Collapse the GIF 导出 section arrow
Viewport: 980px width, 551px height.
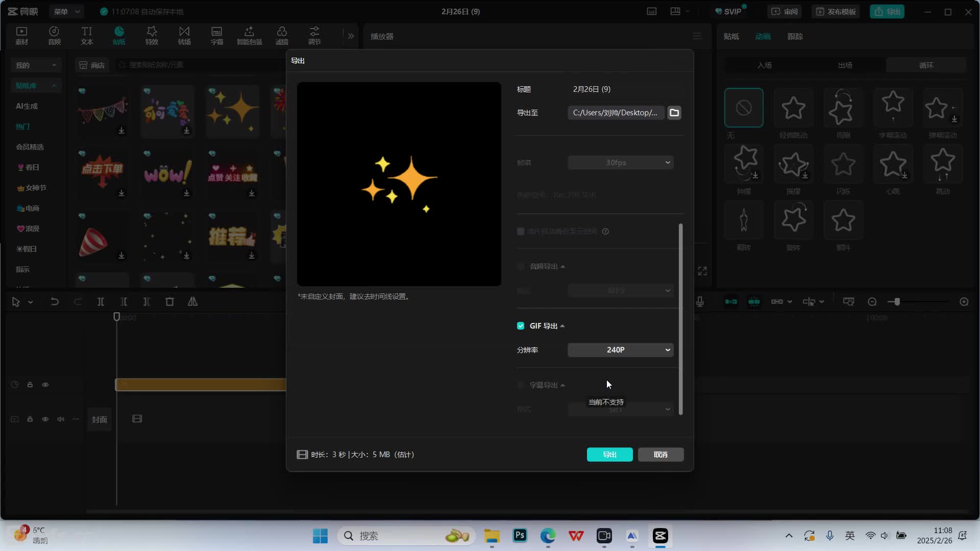(x=562, y=326)
